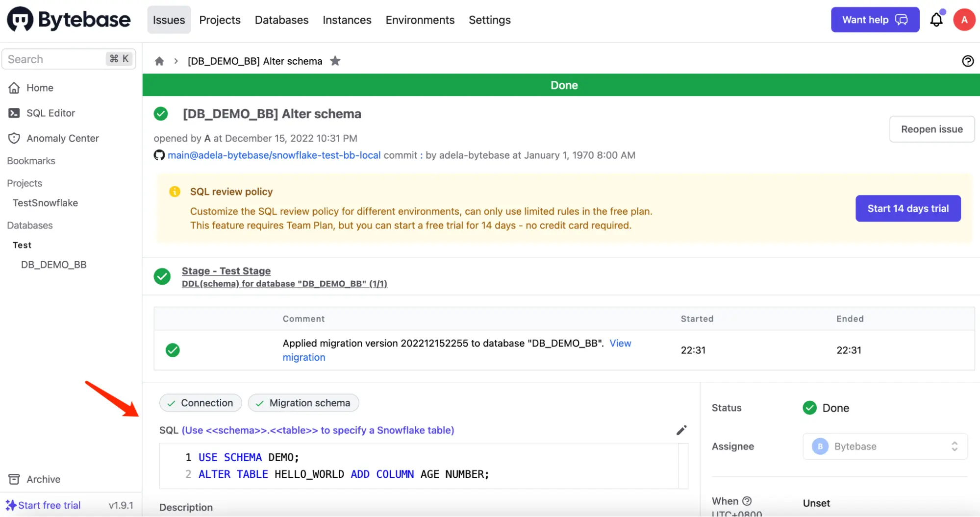Click the sparkle icon beside Start free trial
980x517 pixels.
click(11, 505)
